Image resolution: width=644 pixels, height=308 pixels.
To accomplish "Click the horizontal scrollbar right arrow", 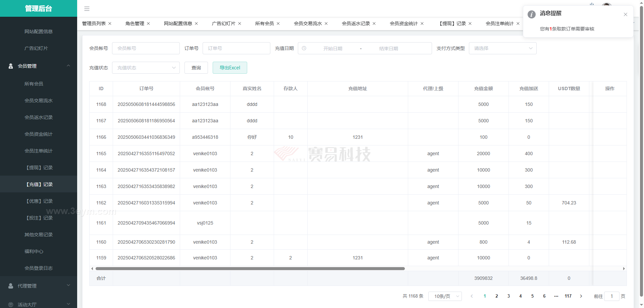I will [624, 268].
